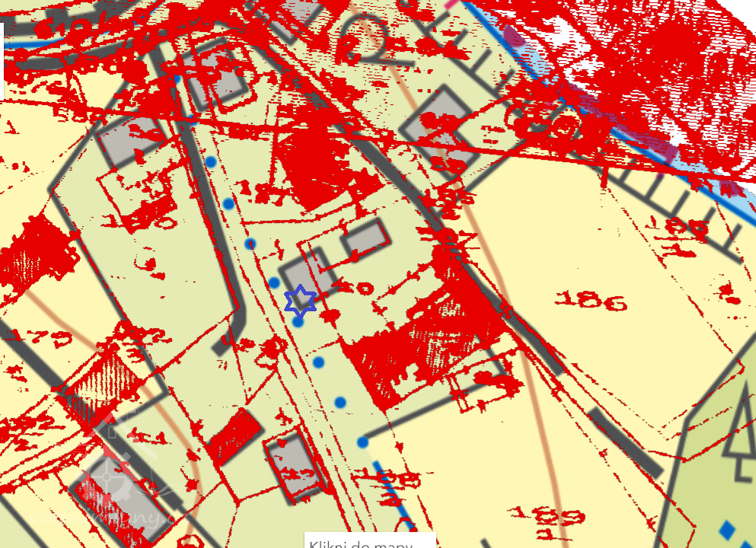
Task: Click the small gray building northeast of the star
Action: pyautogui.click(x=365, y=238)
